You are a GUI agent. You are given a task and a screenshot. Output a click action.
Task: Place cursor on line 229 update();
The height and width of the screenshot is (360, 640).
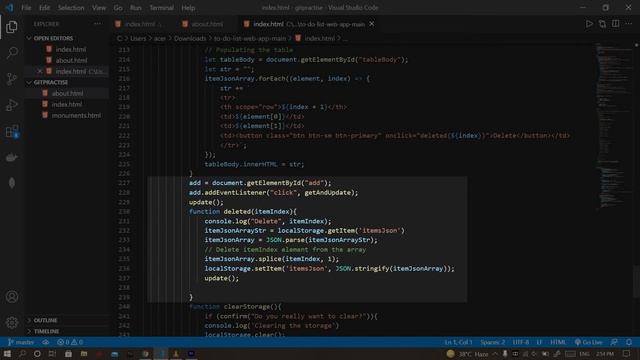click(x=206, y=202)
